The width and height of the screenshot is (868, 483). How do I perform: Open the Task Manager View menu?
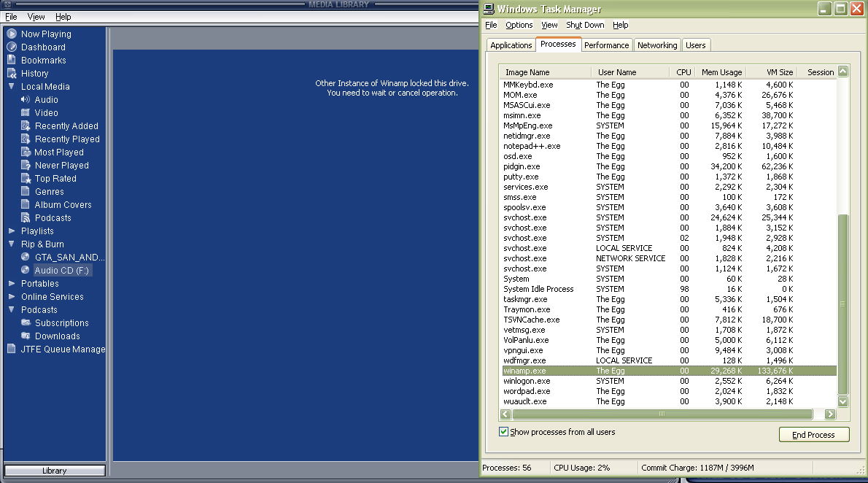click(549, 25)
